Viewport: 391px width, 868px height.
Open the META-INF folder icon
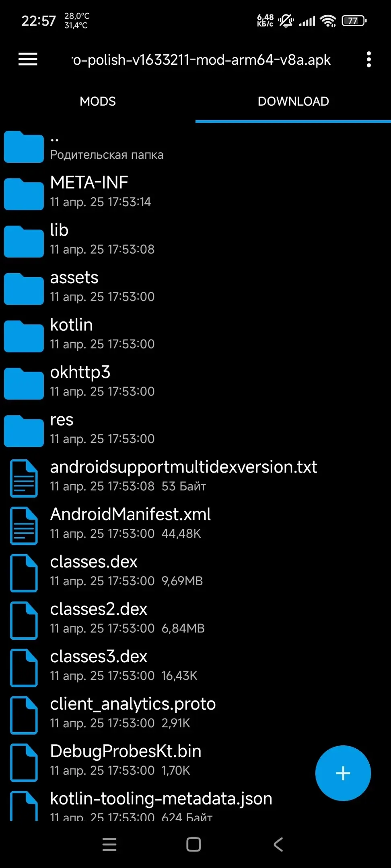tap(24, 194)
